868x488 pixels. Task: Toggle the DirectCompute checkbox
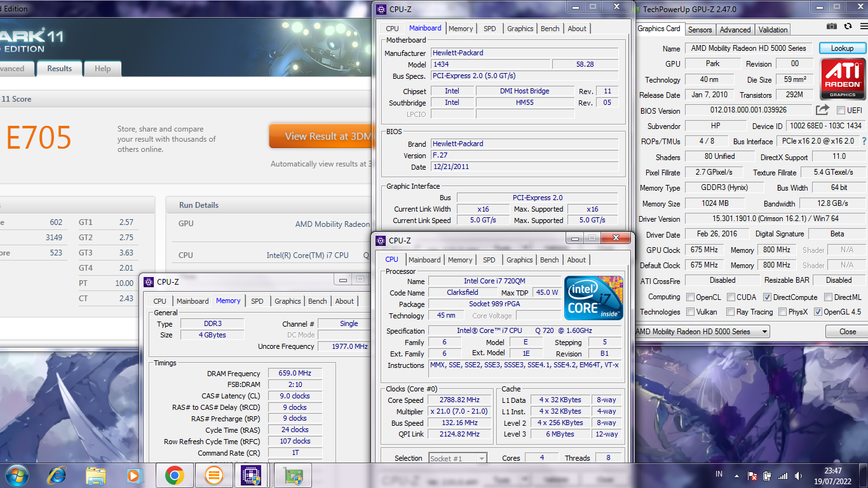[767, 297]
